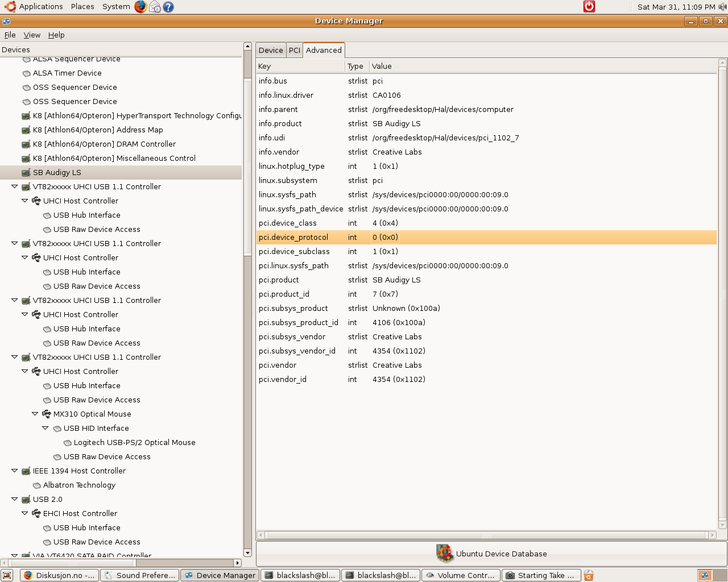Select the pci.subsys_product row
Screen dimensions: 728x582
pos(486,308)
